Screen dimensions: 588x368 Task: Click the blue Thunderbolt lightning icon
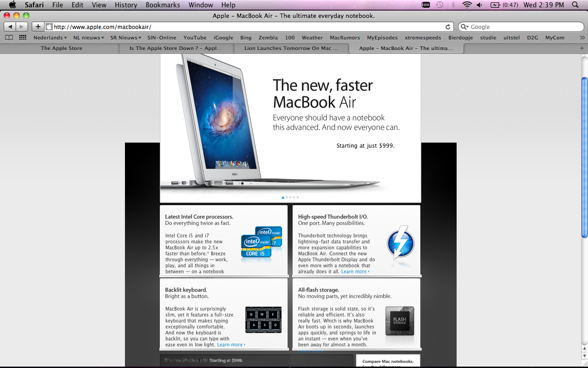click(401, 244)
